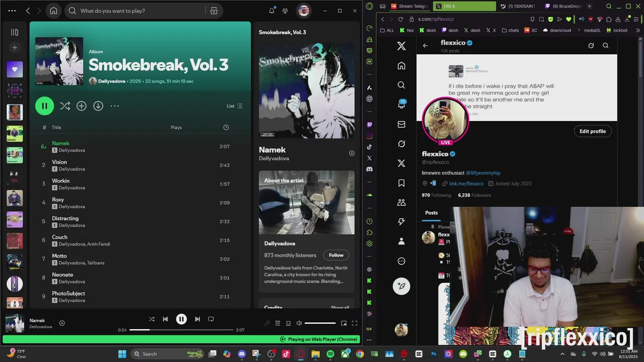Reload the X page in the browser
This screenshot has width=644, height=362.
coord(400,19)
